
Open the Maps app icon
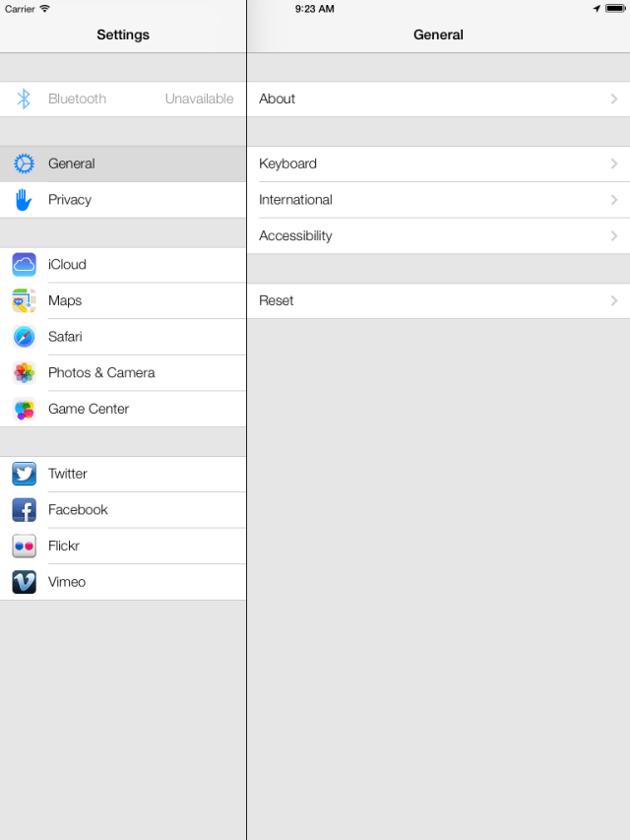coord(24,300)
